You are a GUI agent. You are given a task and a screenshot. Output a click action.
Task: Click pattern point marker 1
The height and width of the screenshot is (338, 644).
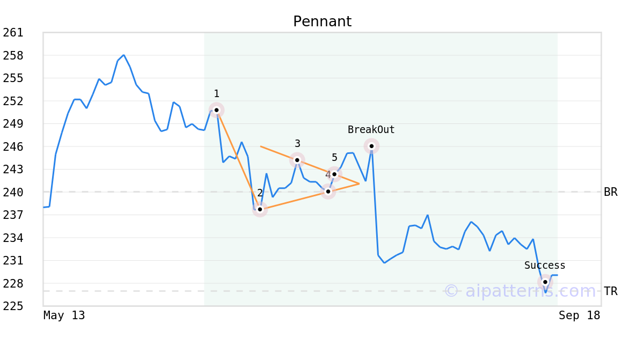(x=216, y=110)
